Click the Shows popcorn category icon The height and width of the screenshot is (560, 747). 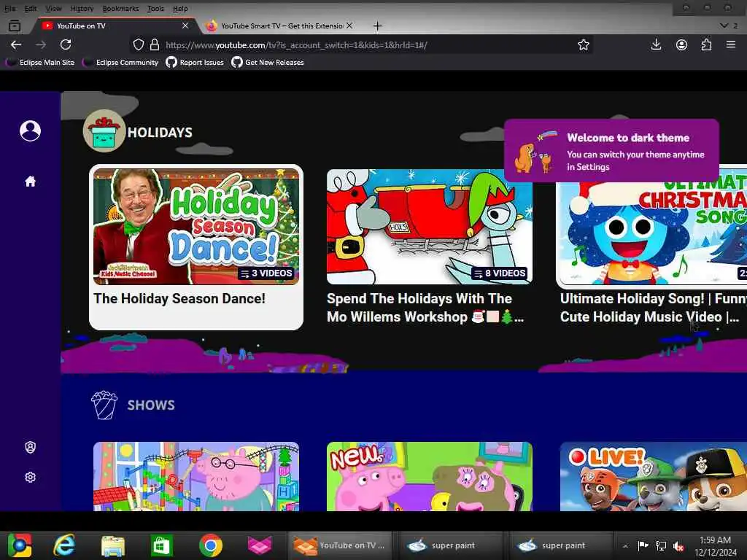[x=104, y=405]
